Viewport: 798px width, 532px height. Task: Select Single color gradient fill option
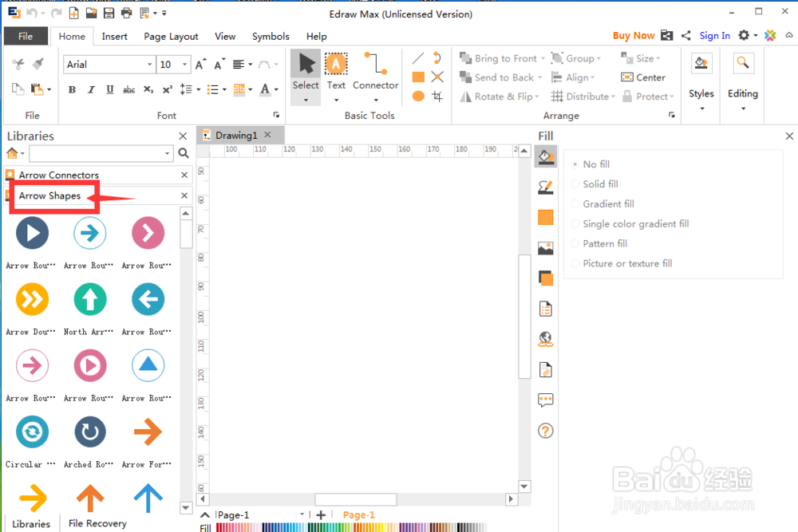click(x=630, y=224)
